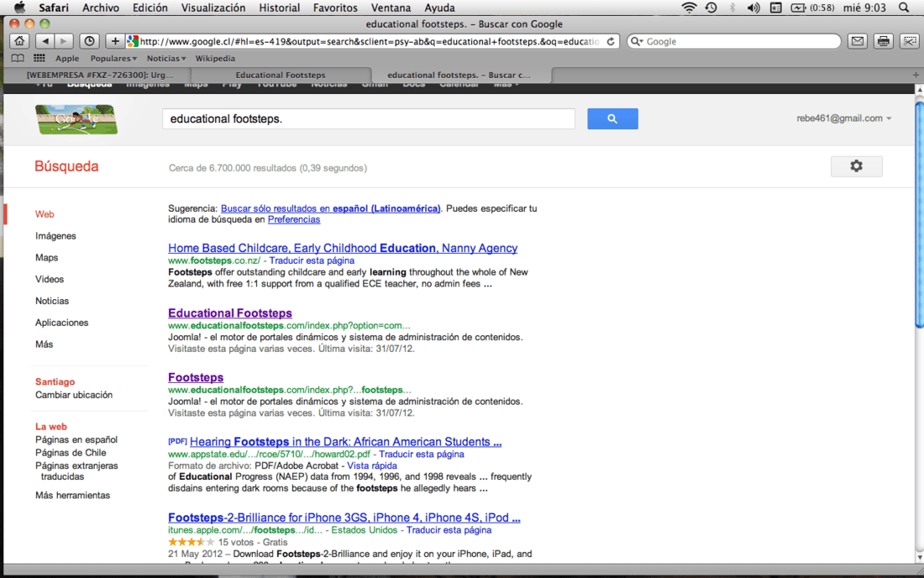This screenshot has width=924, height=578.
Task: Open the history clock button in the toolbar
Action: [89, 41]
